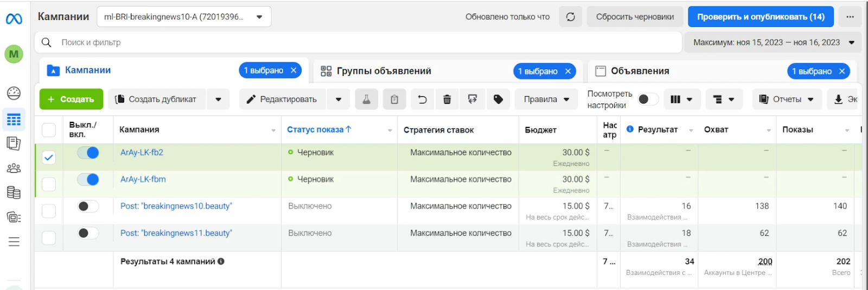
Task: Open Post "breakingnews10.beauty" campaign link
Action: [176, 206]
